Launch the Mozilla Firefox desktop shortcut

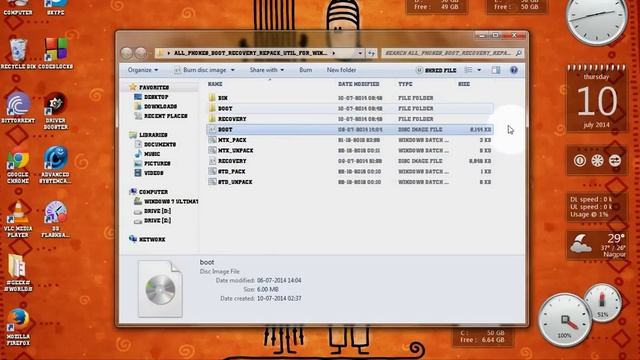18,327
